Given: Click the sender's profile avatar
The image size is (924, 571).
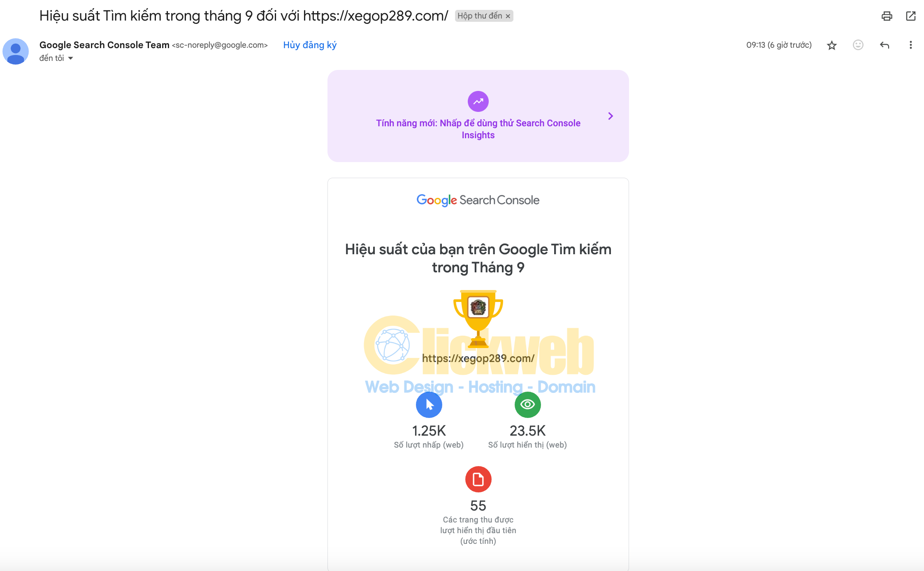Looking at the screenshot, I should pos(16,51).
